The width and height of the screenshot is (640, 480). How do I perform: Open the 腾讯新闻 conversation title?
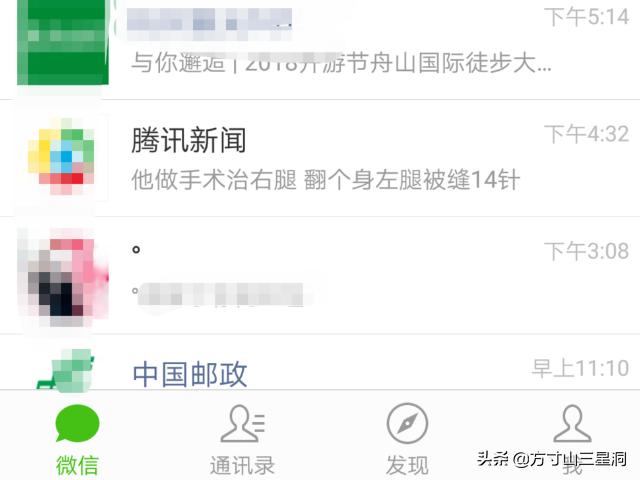[189, 140]
